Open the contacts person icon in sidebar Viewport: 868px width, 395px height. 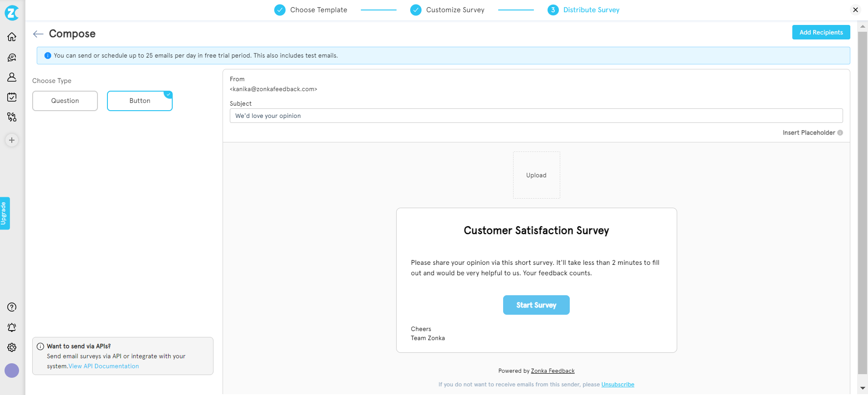[x=12, y=77]
